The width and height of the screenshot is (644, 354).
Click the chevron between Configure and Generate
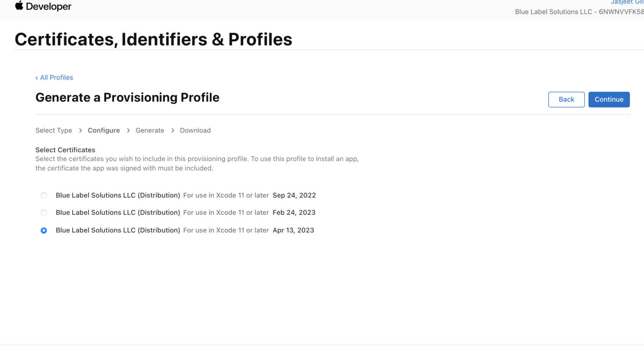128,130
